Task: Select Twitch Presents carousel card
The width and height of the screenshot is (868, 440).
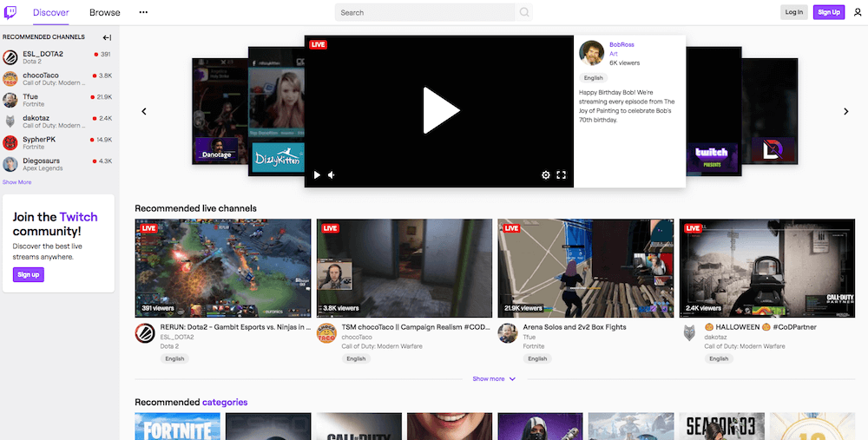Action: 713,111
